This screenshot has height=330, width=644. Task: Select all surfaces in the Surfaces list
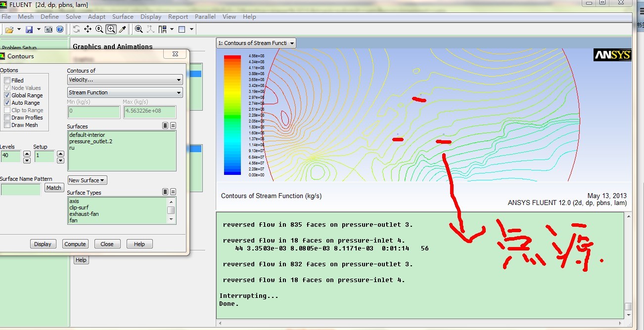coord(165,126)
